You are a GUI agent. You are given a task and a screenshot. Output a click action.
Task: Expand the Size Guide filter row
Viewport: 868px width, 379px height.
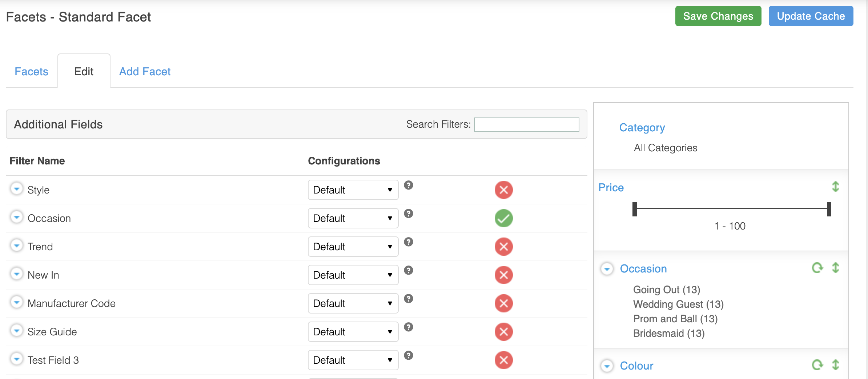tap(16, 331)
